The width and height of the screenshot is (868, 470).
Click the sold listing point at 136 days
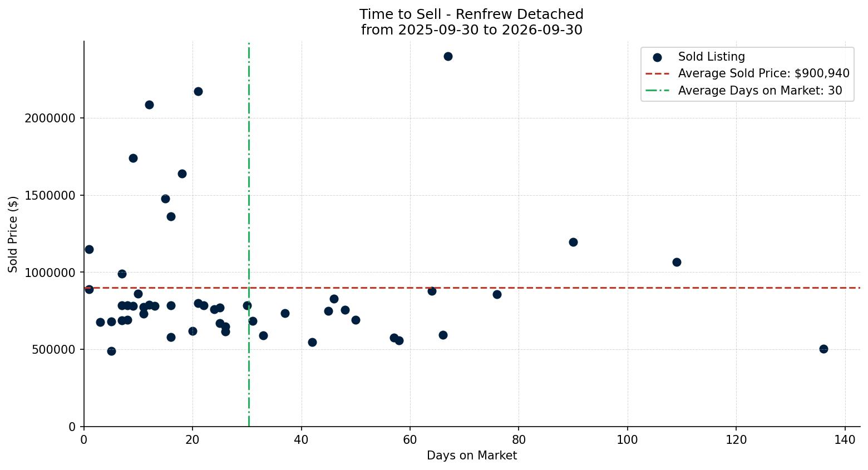tap(823, 349)
